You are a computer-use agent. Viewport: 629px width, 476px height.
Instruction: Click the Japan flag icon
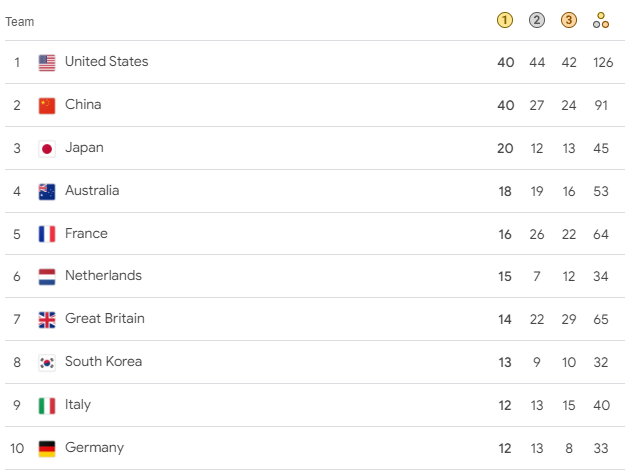(x=47, y=149)
